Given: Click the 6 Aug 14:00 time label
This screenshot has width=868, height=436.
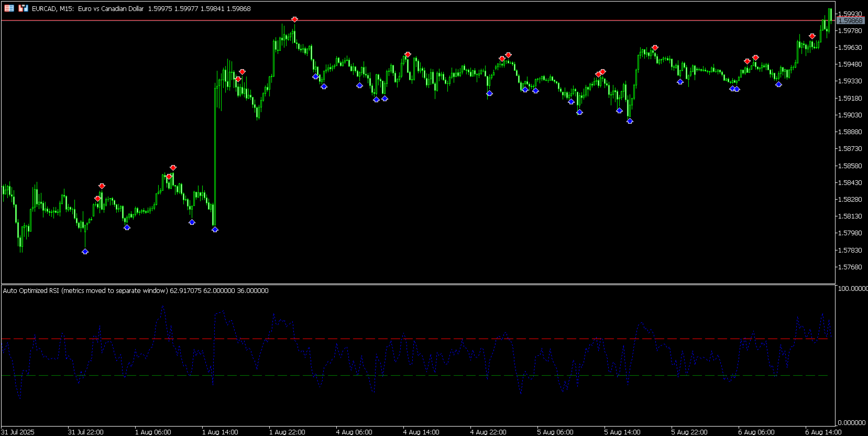Looking at the screenshot, I should [x=823, y=432].
